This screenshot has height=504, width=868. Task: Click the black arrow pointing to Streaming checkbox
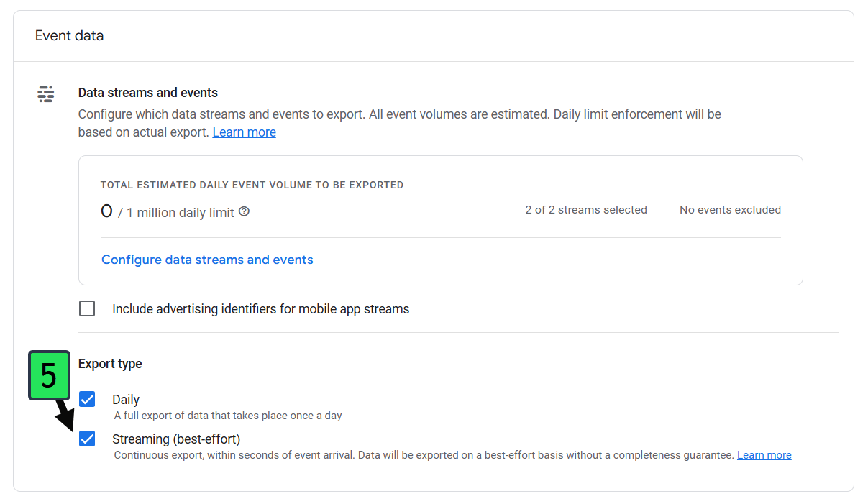point(66,415)
